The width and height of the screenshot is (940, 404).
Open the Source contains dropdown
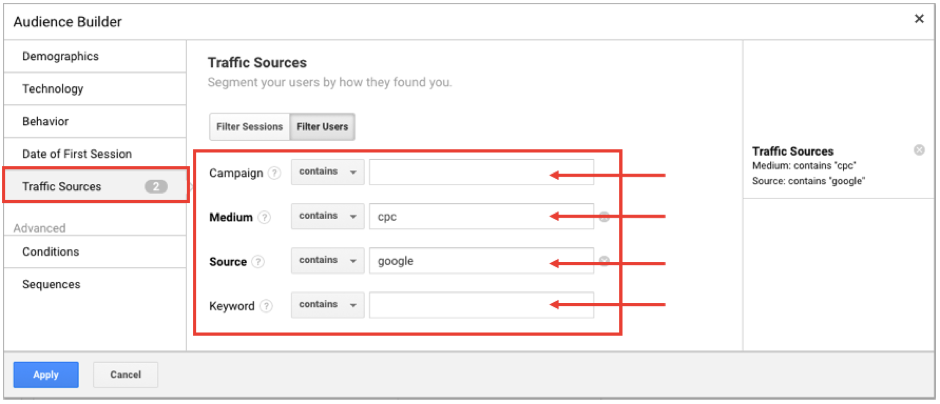tap(327, 261)
